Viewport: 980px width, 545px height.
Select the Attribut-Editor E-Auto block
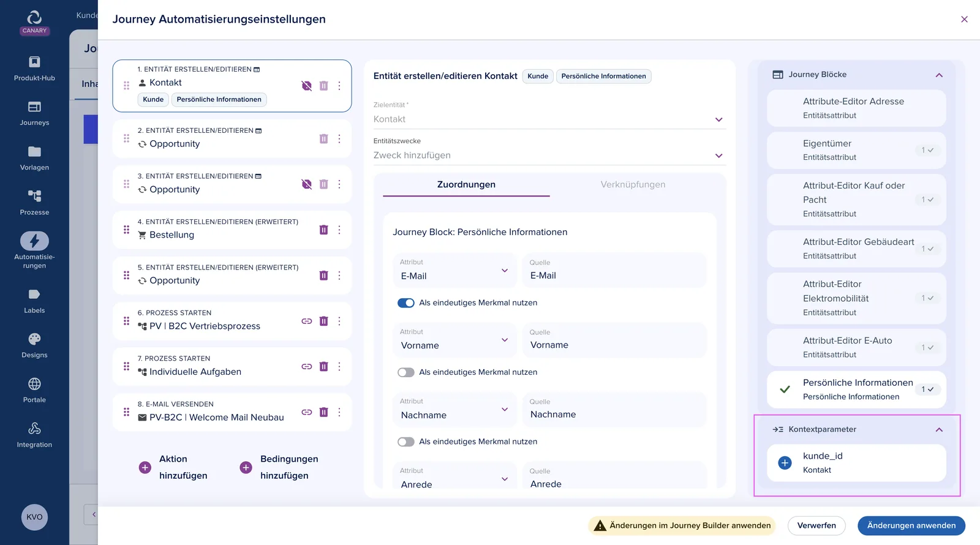856,347
